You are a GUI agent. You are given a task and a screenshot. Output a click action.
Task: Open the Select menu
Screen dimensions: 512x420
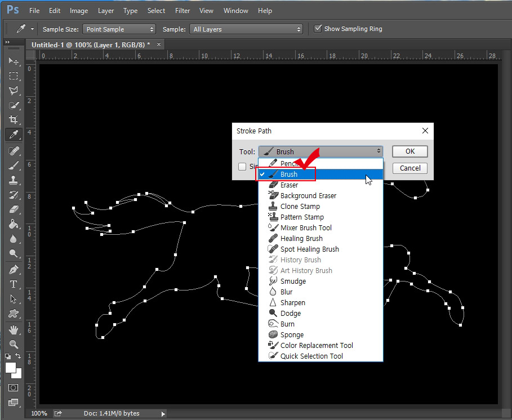coord(156,11)
